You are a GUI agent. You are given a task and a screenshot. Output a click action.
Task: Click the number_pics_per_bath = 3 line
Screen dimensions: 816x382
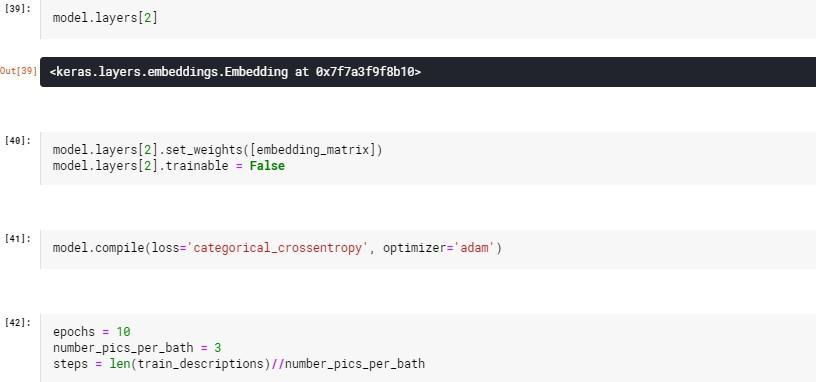coord(137,348)
